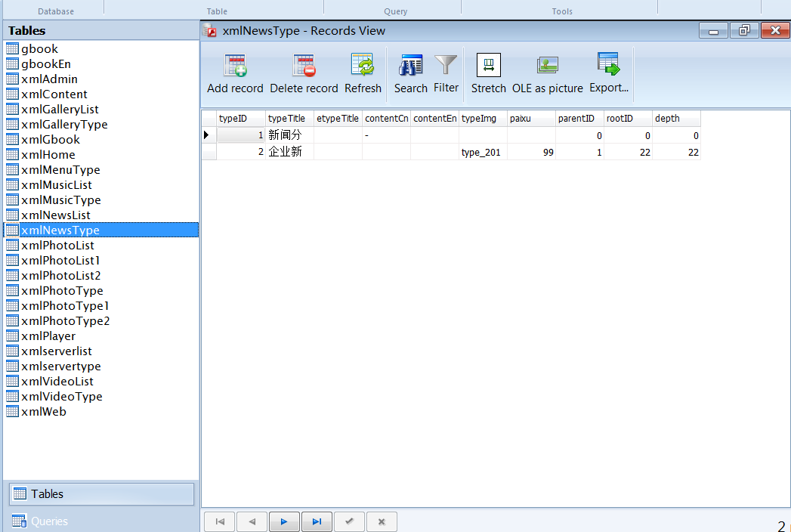Click the typeID column header
The height and width of the screenshot is (532, 791).
tap(241, 119)
